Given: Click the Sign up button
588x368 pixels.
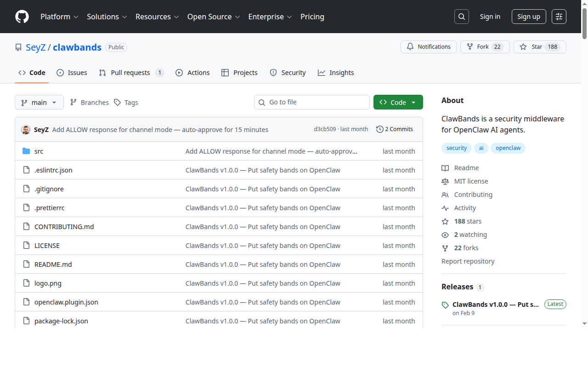Looking at the screenshot, I should 529,17.
